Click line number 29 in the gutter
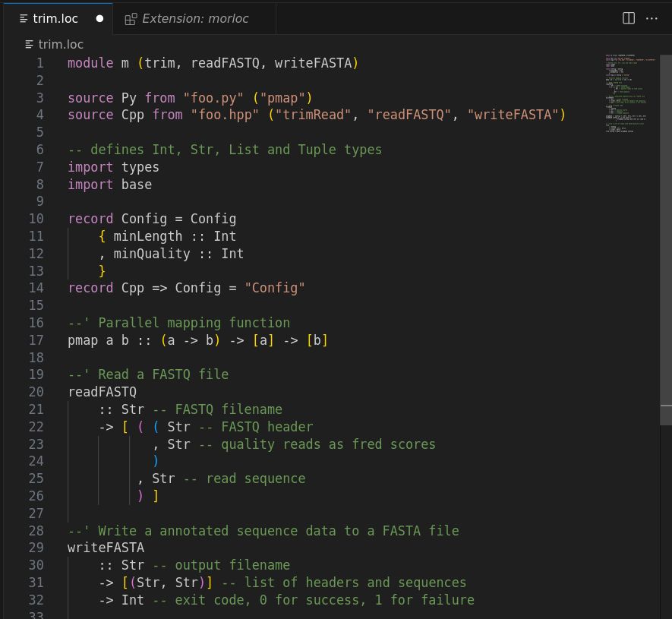This screenshot has width=672, height=619. [36, 548]
